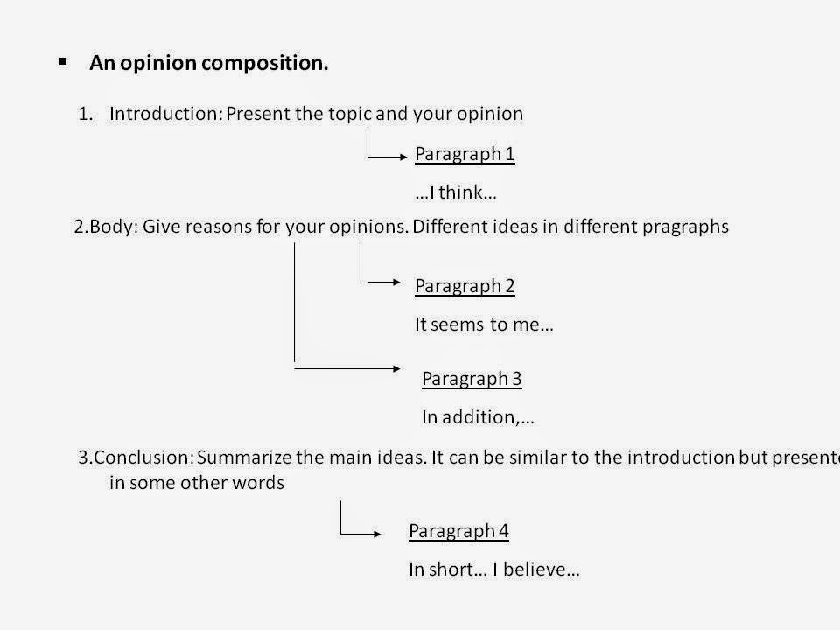Click the 'In short… I believe…' phrase
This screenshot has width=840, height=630.
coord(494,570)
